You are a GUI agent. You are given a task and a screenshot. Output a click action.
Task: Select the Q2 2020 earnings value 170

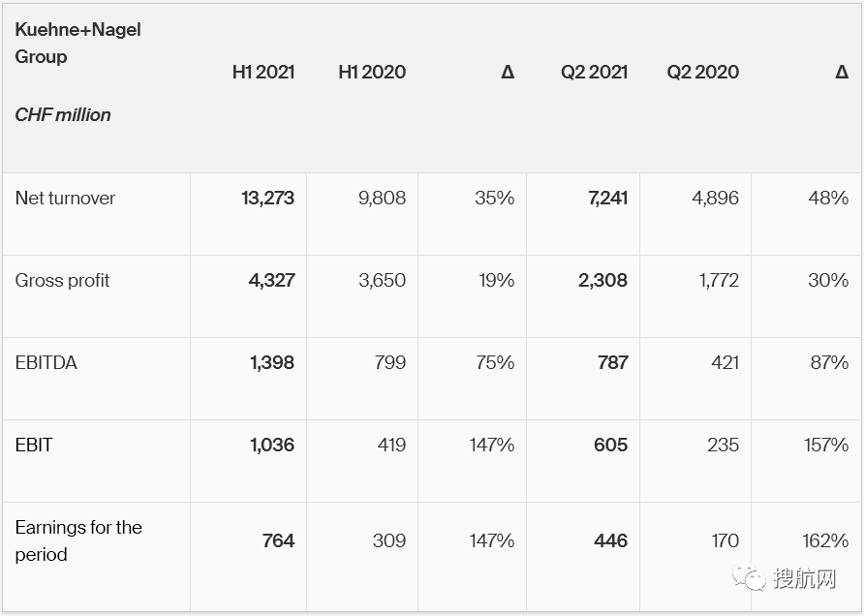725,540
